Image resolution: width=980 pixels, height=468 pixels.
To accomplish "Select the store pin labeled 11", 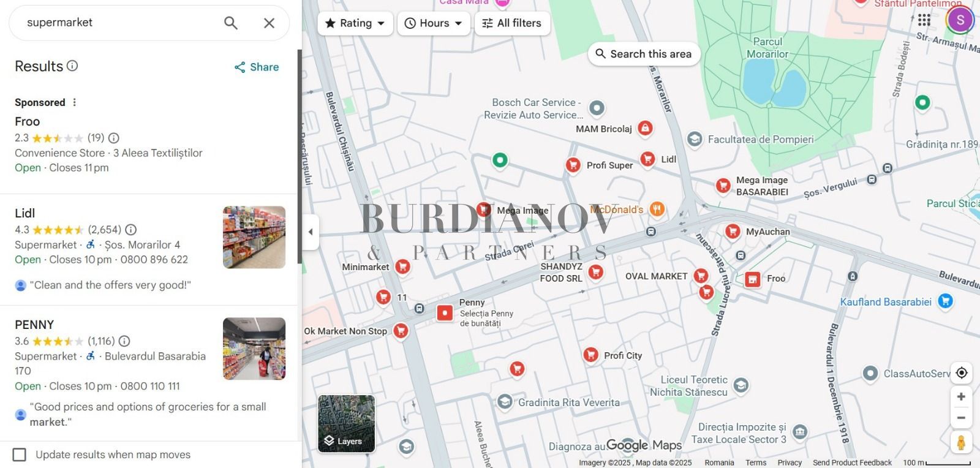I will point(383,296).
